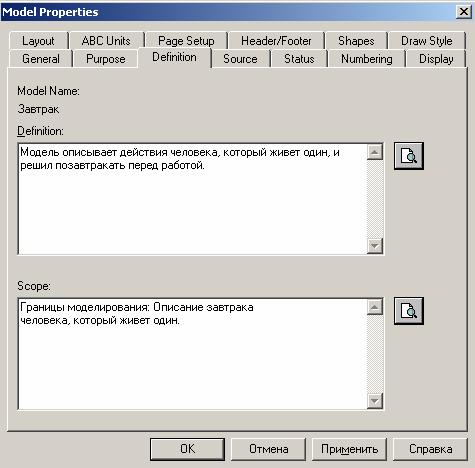Click the "Model Name:" label

tap(48, 91)
